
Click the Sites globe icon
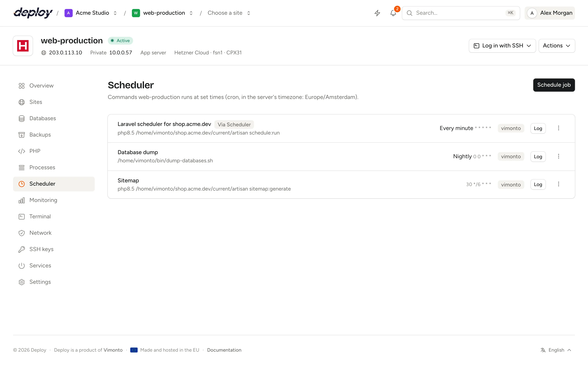(x=22, y=102)
